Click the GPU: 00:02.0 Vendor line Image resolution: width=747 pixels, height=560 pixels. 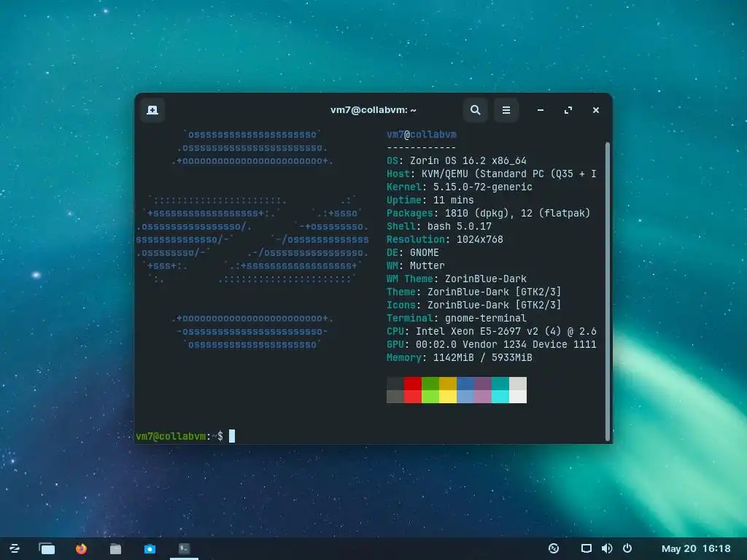(x=491, y=344)
